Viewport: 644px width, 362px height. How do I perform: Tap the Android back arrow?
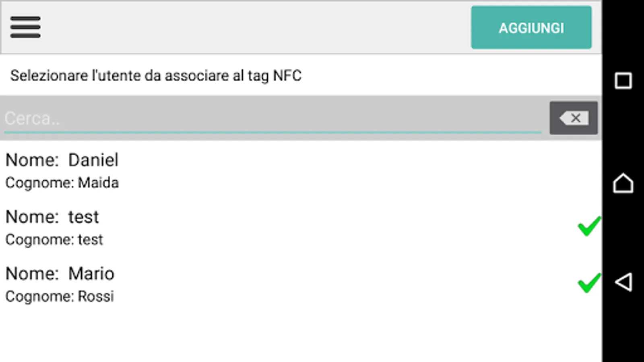[623, 282]
